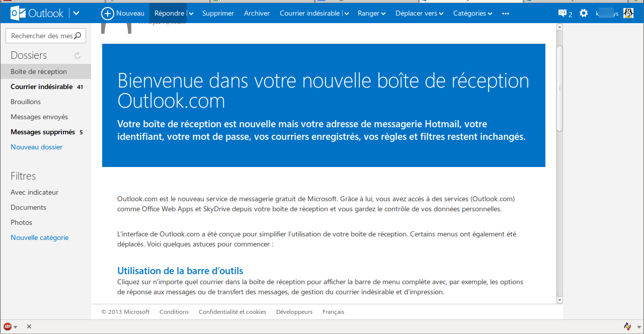
Task: Click the Nouveau plus icon
Action: [x=107, y=14]
